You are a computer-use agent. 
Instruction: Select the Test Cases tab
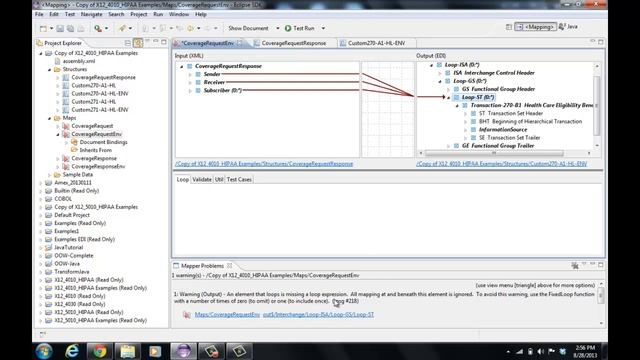(x=239, y=179)
